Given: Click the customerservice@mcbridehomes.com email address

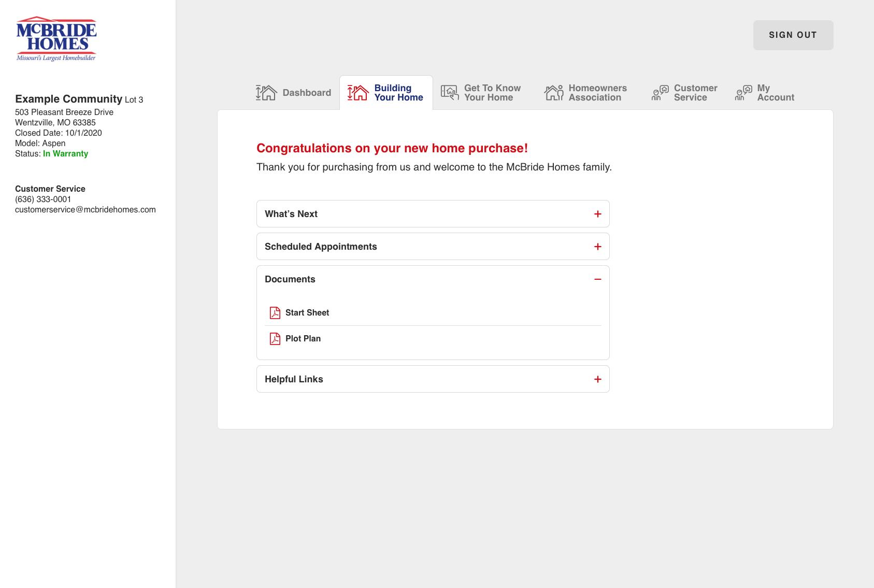Looking at the screenshot, I should pos(85,210).
